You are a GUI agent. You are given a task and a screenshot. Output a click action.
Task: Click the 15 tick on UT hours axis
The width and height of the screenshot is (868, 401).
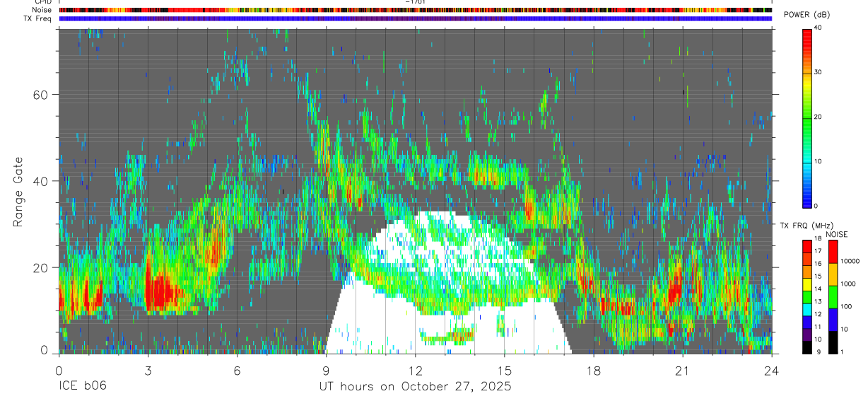(505, 370)
